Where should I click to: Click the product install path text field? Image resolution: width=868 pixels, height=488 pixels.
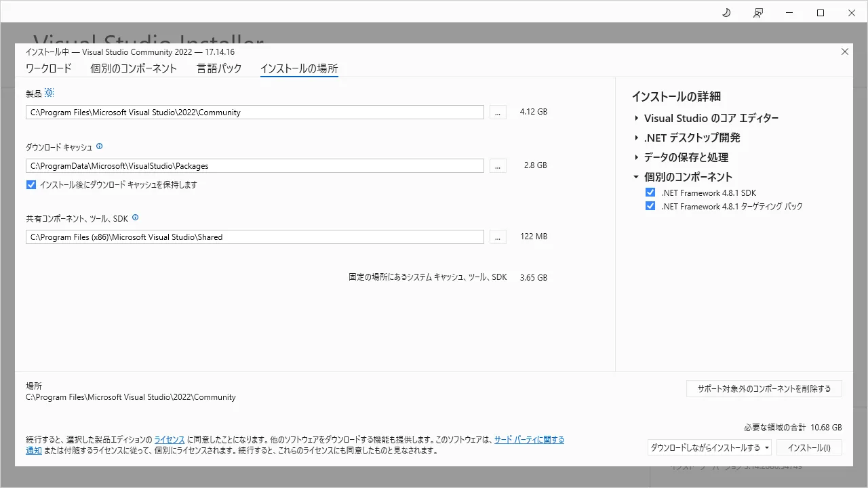tap(254, 113)
